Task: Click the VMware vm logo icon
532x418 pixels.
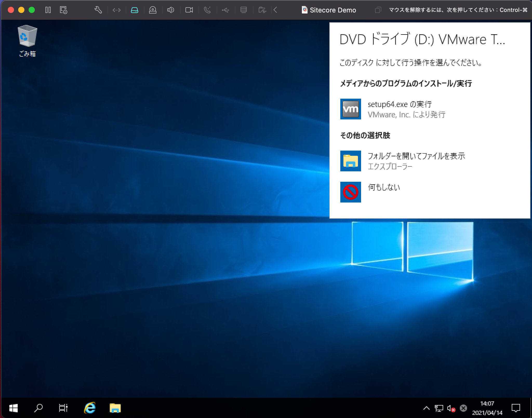Action: click(x=350, y=109)
